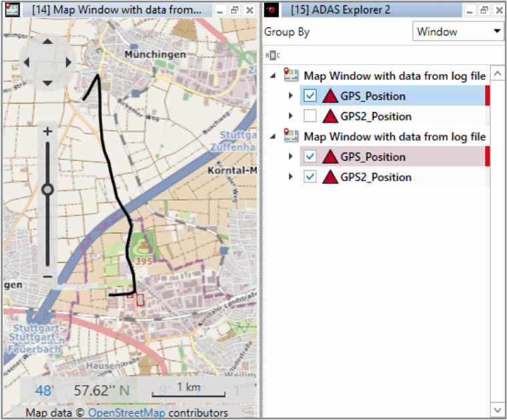Select the first Map Window tree row label
The image size is (507, 420).
click(x=395, y=76)
